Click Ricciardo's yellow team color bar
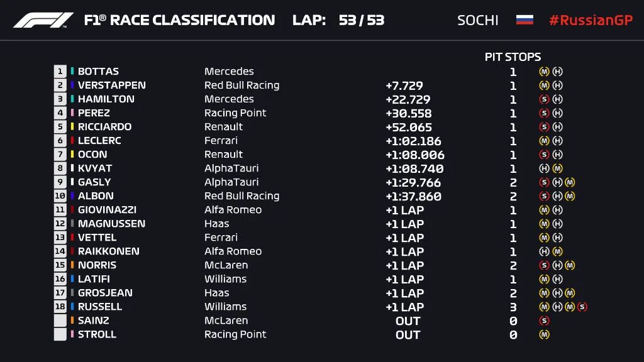 72,127
